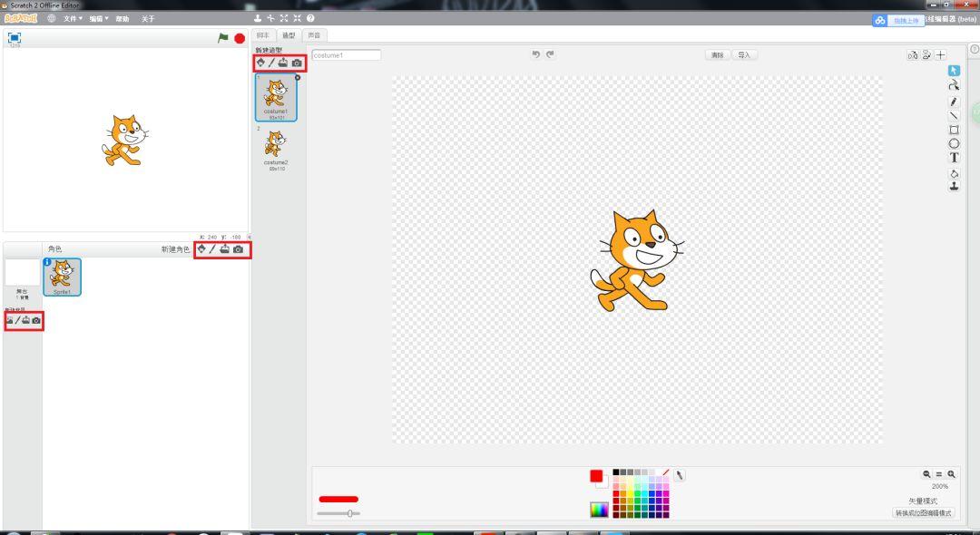Zoom out of the canvas
980x535 pixels.
click(x=926, y=474)
